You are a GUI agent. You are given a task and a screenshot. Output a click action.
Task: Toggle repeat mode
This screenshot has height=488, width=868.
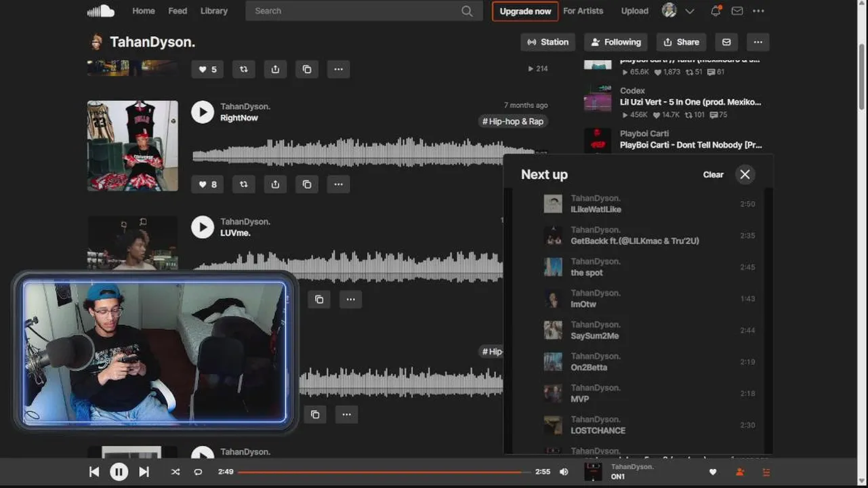click(x=198, y=472)
